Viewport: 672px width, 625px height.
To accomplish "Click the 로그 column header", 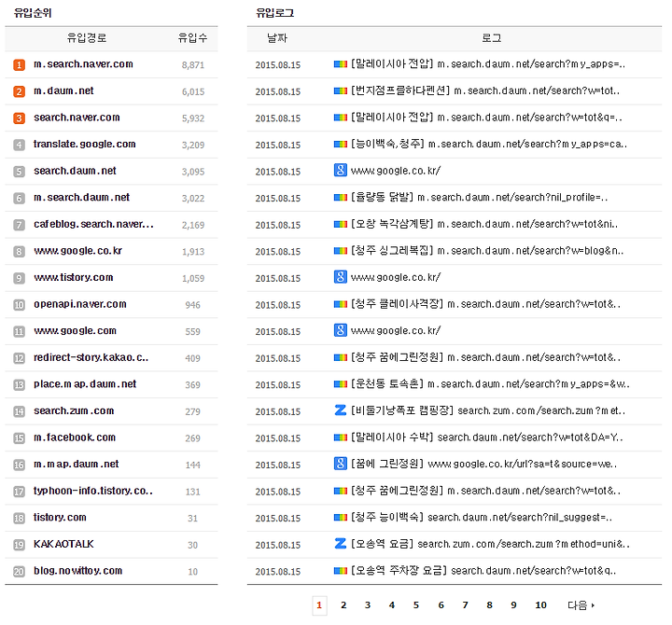I will click(x=492, y=38).
